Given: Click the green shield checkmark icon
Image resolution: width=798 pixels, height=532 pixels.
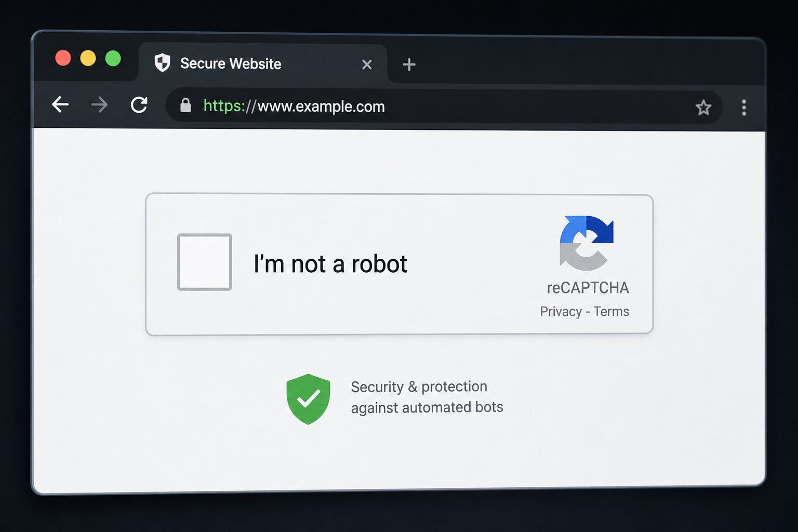Looking at the screenshot, I should coord(308,399).
